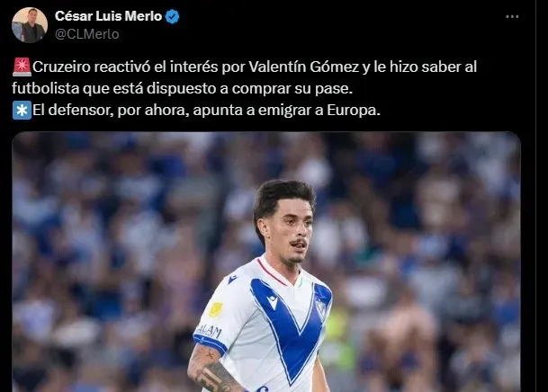The height and width of the screenshot is (392, 548).
Task: Click the tattooed forearm in the photo
Action: (x=213, y=371)
